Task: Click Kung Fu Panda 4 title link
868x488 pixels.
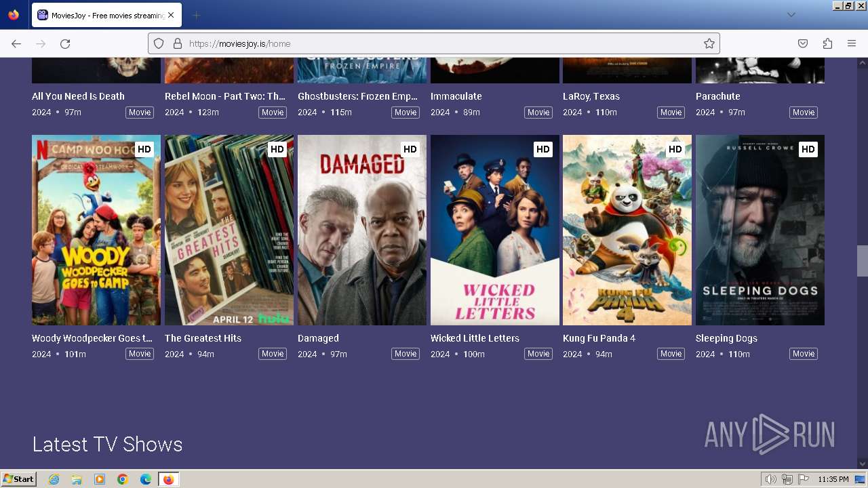Action: (x=599, y=338)
